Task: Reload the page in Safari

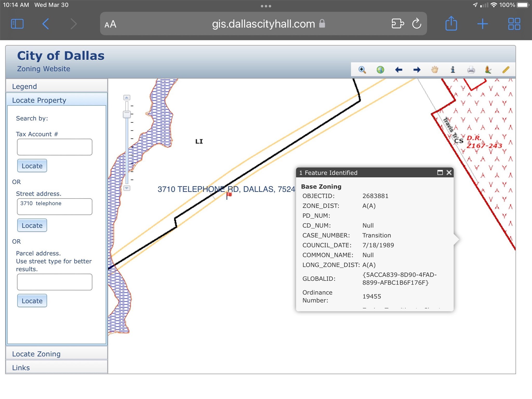Action: (417, 24)
